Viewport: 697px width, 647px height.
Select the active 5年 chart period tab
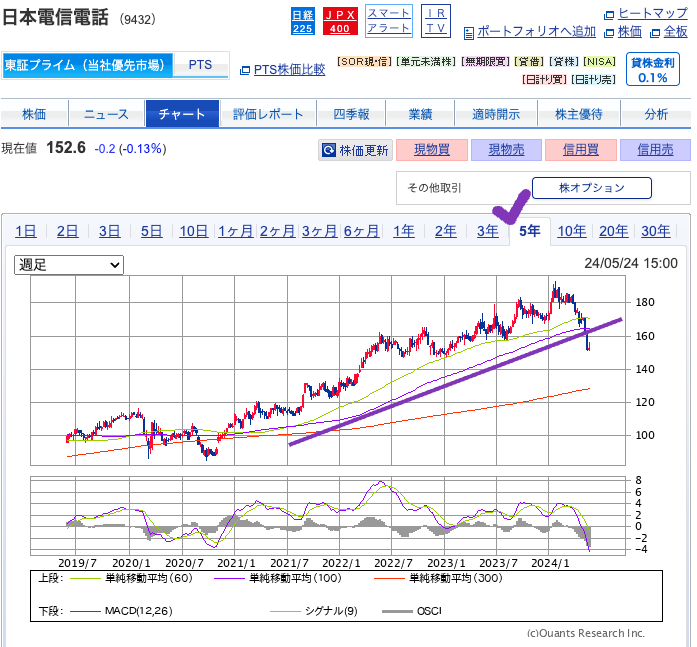[x=530, y=232]
